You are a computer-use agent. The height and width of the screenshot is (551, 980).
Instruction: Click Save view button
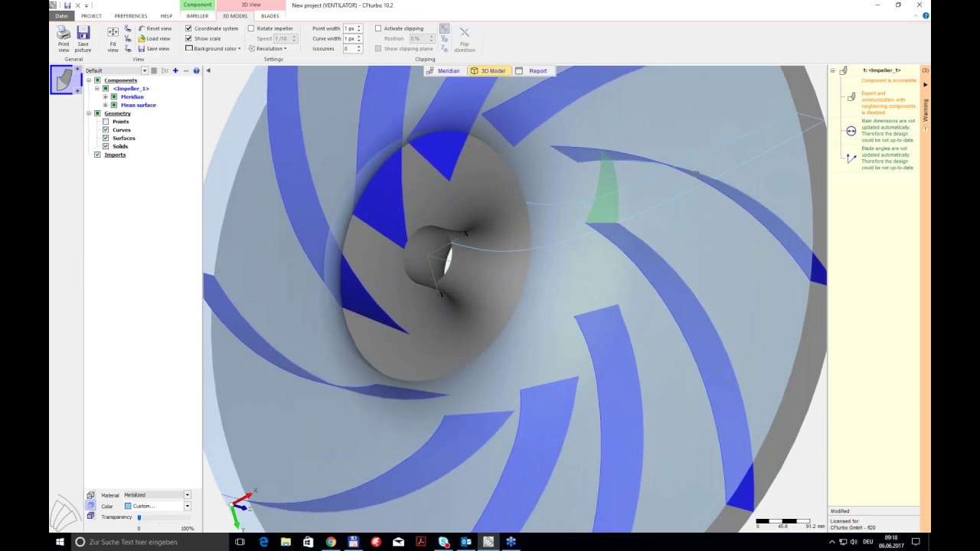click(155, 48)
